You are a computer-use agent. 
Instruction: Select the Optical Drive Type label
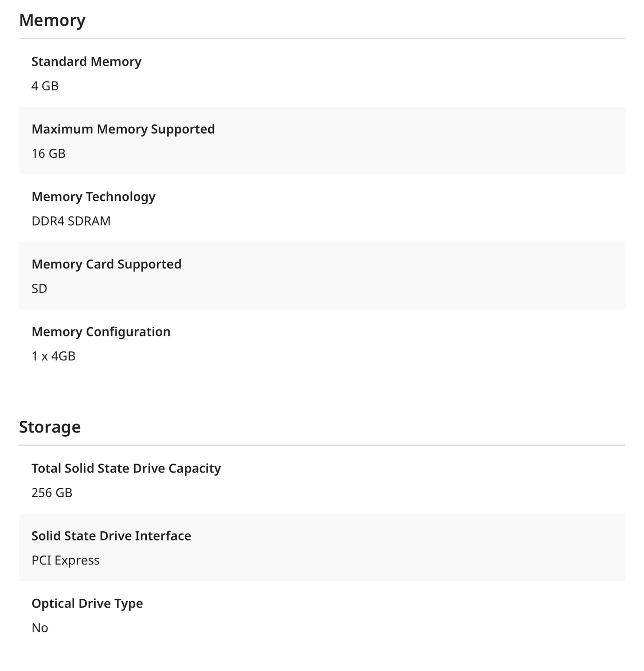(87, 603)
